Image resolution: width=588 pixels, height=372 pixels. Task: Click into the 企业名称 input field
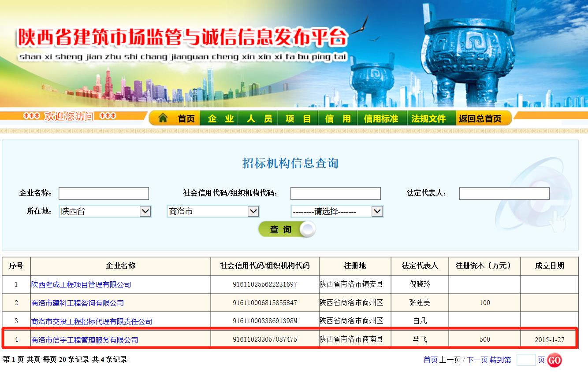[x=104, y=193]
